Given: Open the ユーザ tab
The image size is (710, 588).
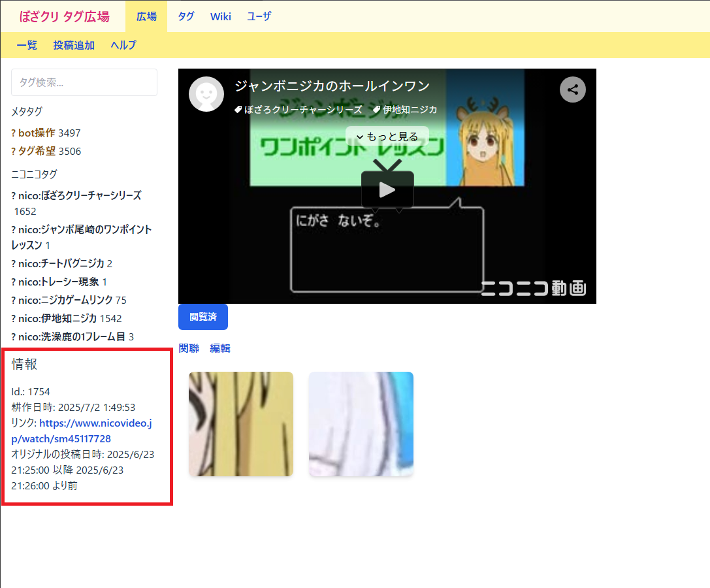Looking at the screenshot, I should tap(259, 16).
